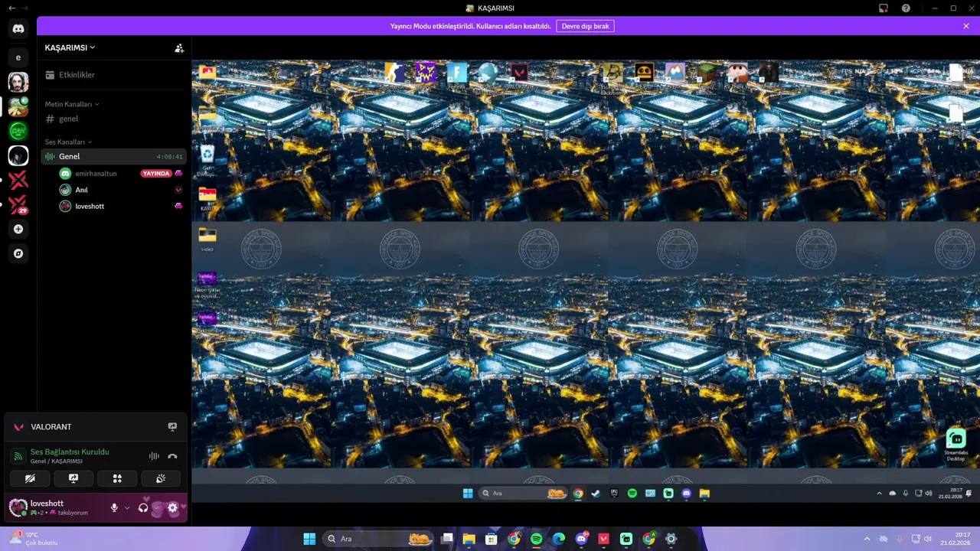Select the server icon labeled "e"
This screenshot has width=980, height=551.
coord(18,57)
